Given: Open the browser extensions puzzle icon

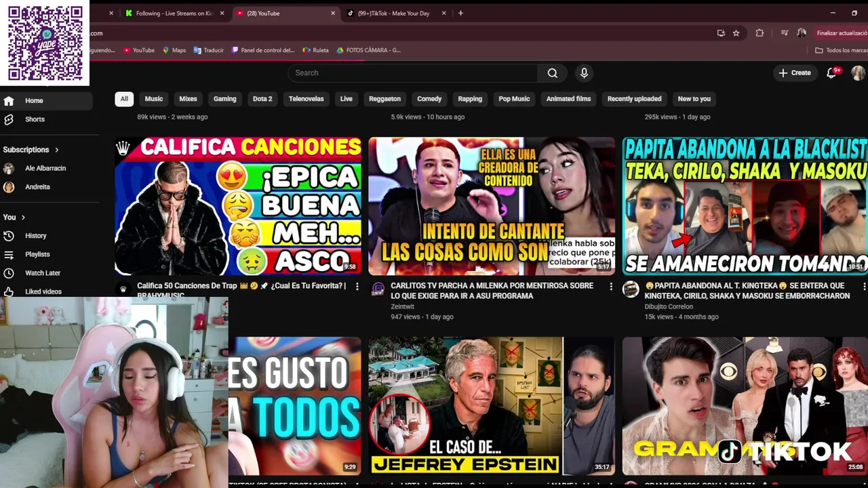Looking at the screenshot, I should tap(759, 33).
